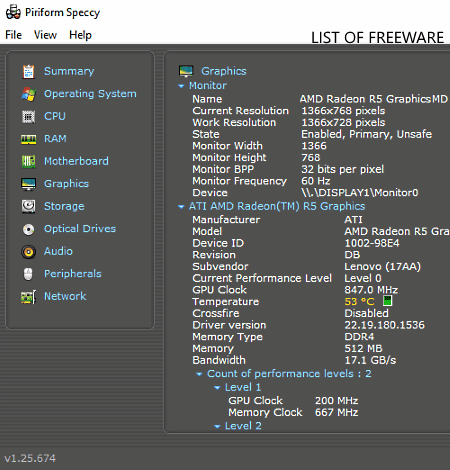Collapse ATI AMD Radeon(TM) R5 Graphics section
The height and width of the screenshot is (470, 450).
[181, 207]
